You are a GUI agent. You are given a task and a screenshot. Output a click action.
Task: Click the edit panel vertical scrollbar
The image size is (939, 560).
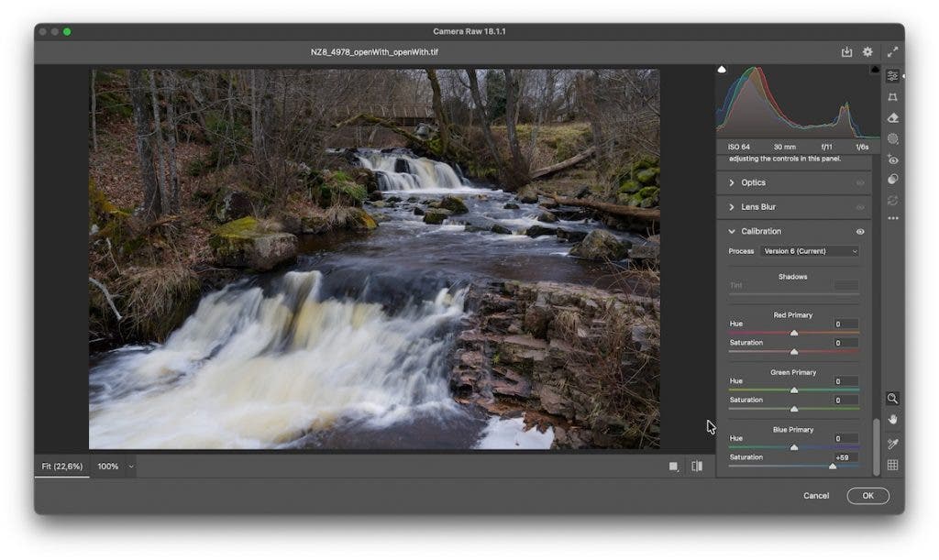pos(876,445)
